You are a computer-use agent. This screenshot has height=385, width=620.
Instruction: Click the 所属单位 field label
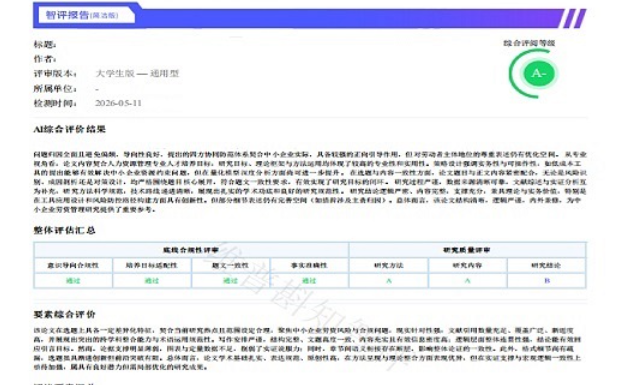(55, 89)
